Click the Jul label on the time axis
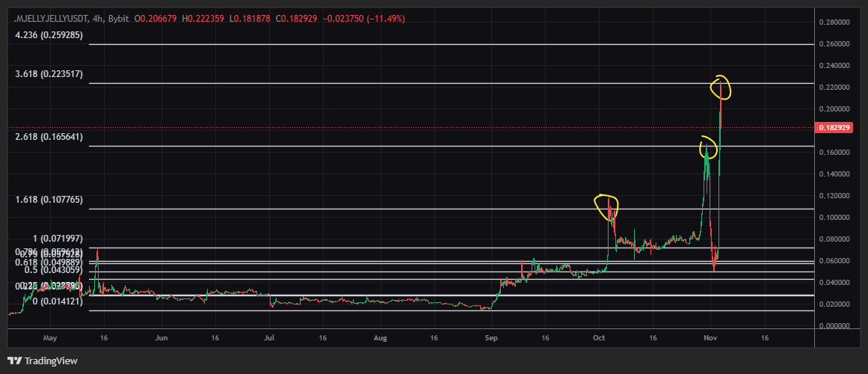 269,337
